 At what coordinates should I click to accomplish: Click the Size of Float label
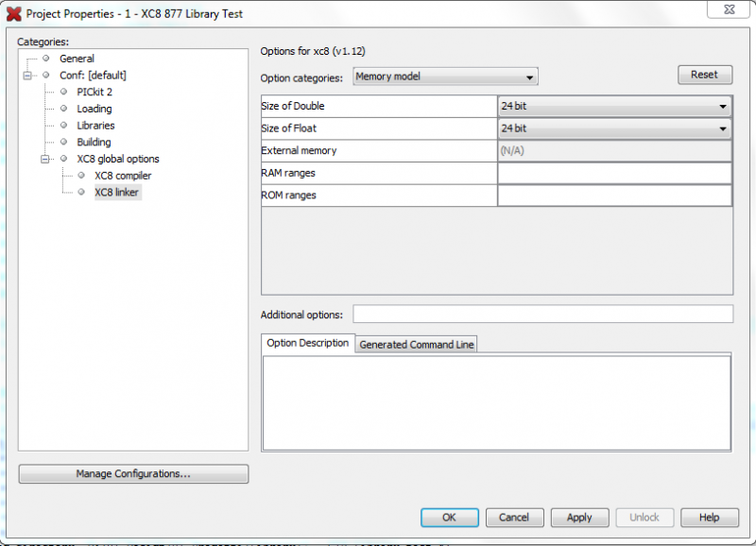coord(289,128)
